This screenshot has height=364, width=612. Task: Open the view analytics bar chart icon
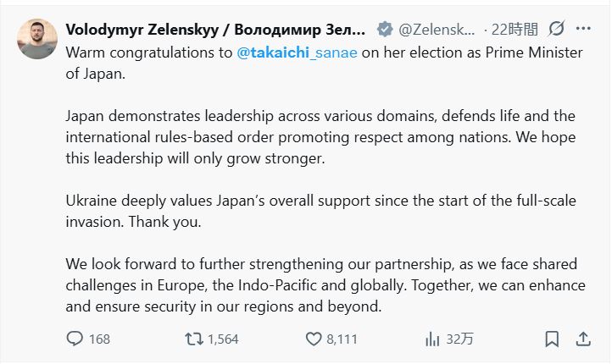pos(431,339)
